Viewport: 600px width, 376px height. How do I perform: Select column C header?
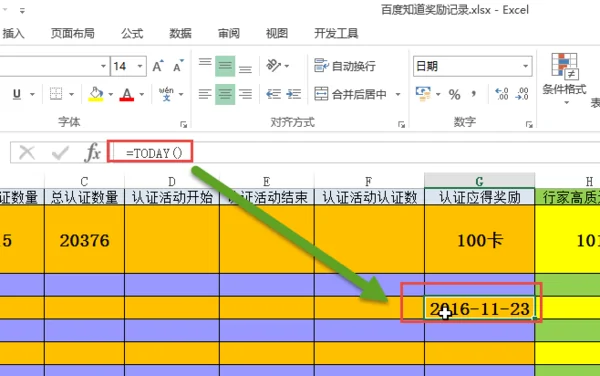pyautogui.click(x=85, y=181)
